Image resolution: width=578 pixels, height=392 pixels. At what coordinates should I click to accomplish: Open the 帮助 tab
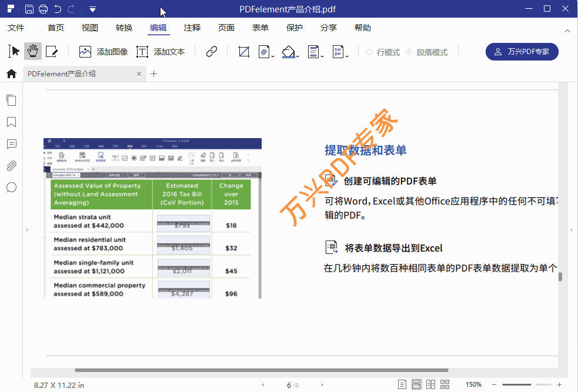(363, 28)
